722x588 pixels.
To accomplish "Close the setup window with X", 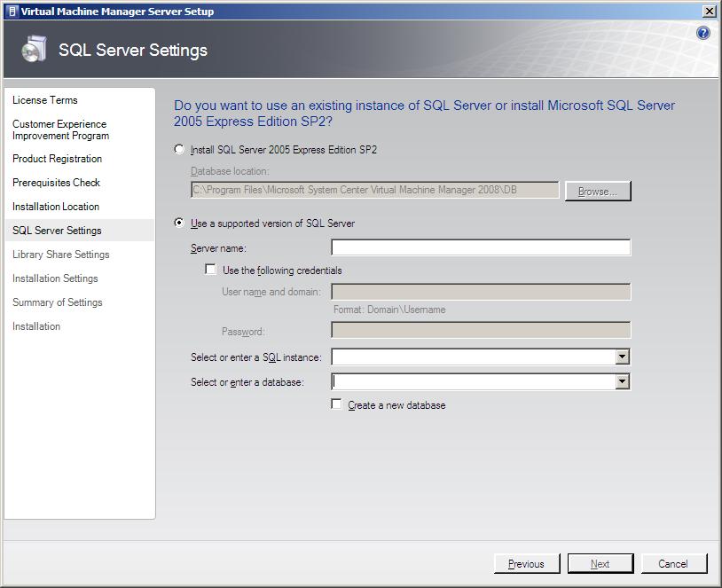I will pyautogui.click(x=709, y=12).
